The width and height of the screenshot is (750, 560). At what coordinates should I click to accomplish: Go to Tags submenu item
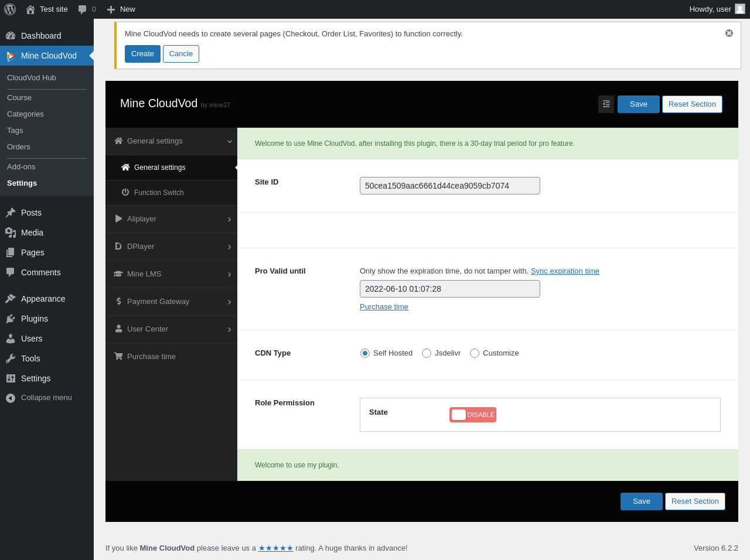pyautogui.click(x=15, y=131)
